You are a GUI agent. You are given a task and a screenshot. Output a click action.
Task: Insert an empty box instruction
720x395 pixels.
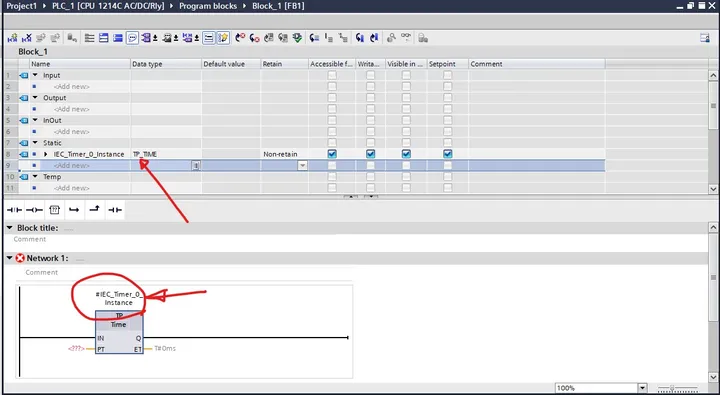[54, 210]
